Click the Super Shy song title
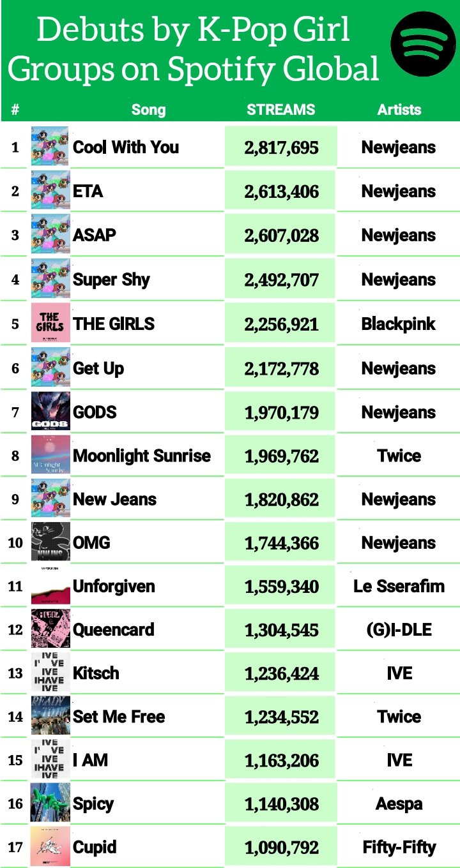The image size is (460, 868). coord(111,280)
